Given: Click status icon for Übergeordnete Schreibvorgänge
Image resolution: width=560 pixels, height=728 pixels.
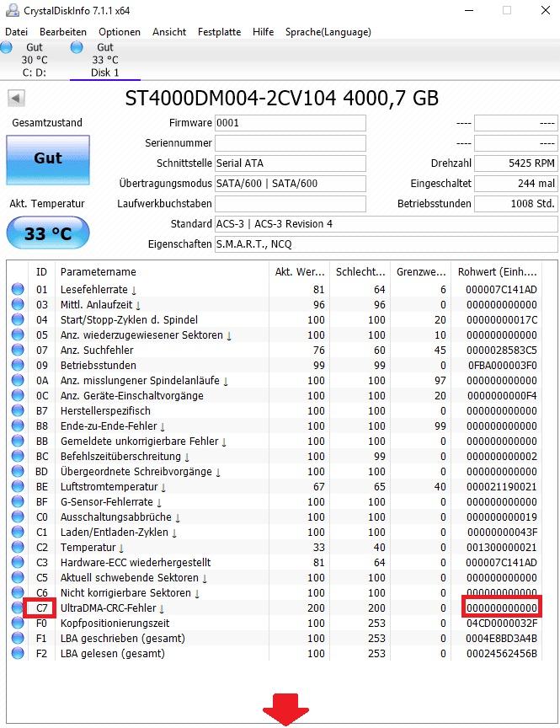Looking at the screenshot, I should point(18,471).
